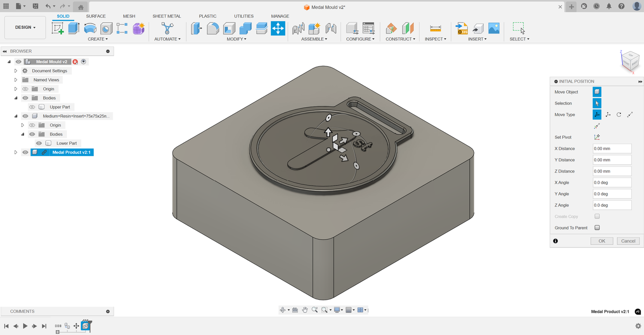
Task: Click the X Distance input field
Action: 612,148
